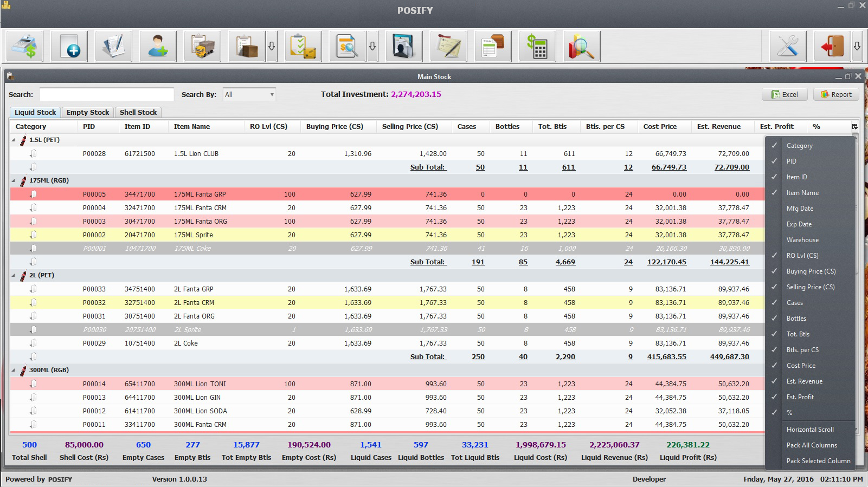
Task: Uncheck the Item ID column option
Action: (810, 177)
